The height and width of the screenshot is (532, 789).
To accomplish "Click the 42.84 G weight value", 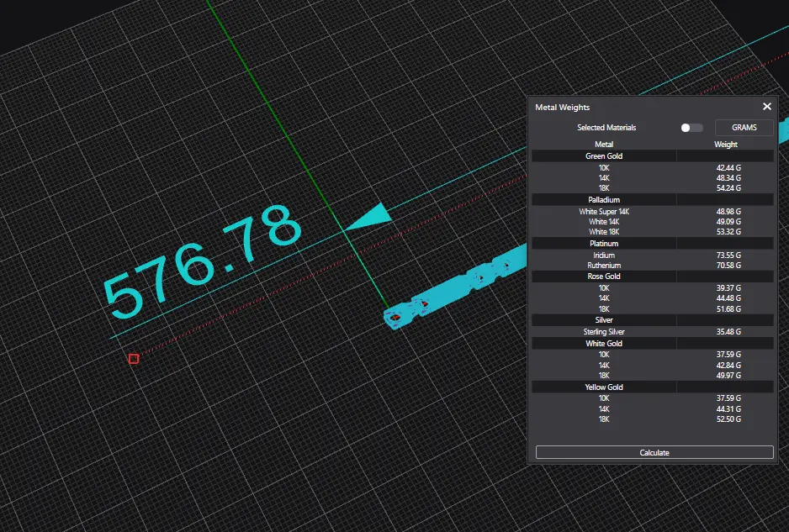I will (x=728, y=366).
